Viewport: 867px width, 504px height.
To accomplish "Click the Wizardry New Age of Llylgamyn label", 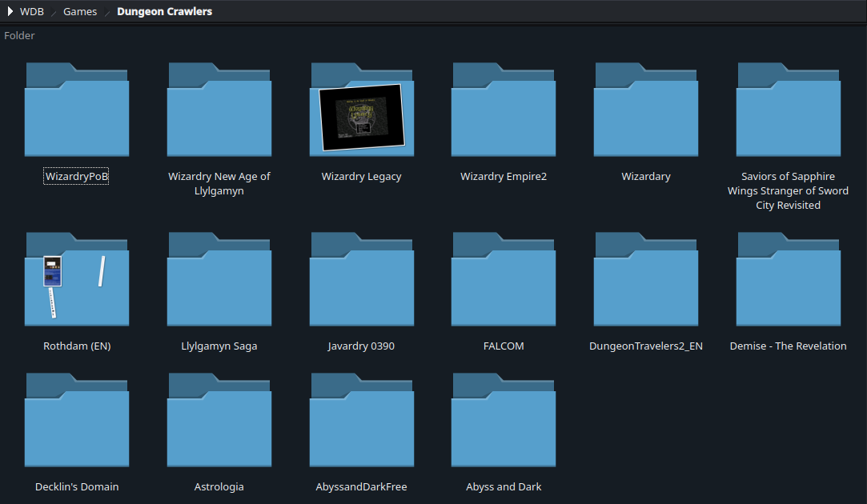I will coord(219,183).
